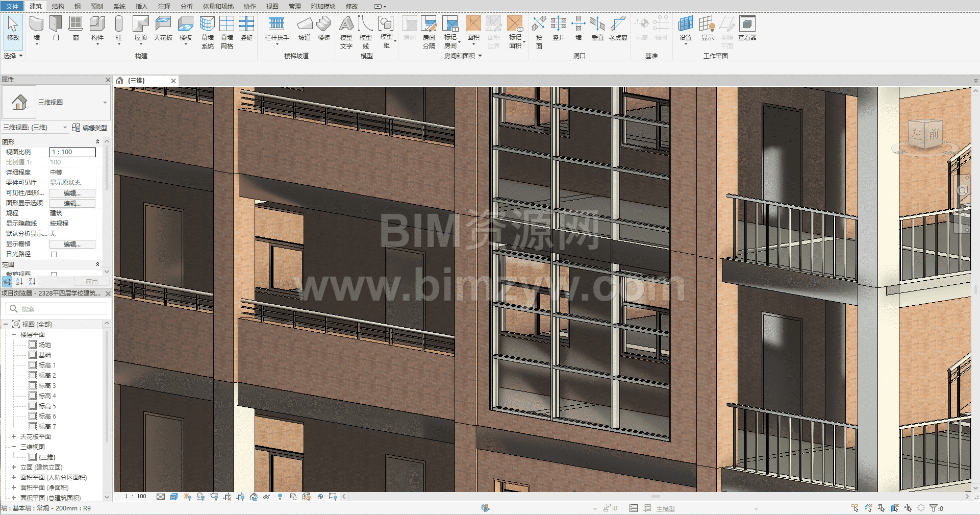
Task: Click the 编辑类型 button
Action: coord(90,128)
